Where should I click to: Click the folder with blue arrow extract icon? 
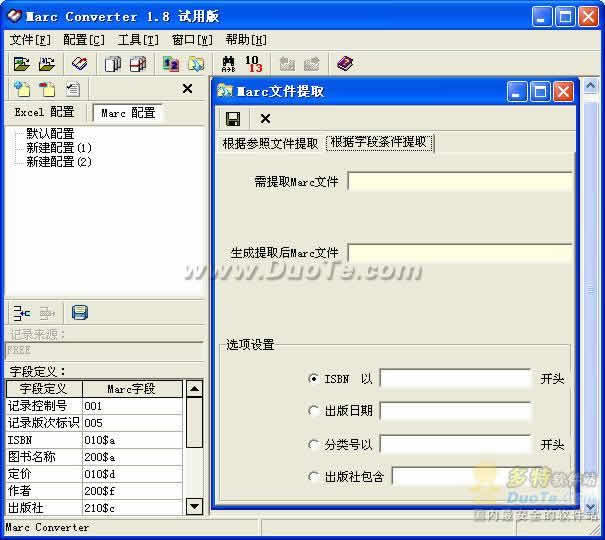click(196, 64)
